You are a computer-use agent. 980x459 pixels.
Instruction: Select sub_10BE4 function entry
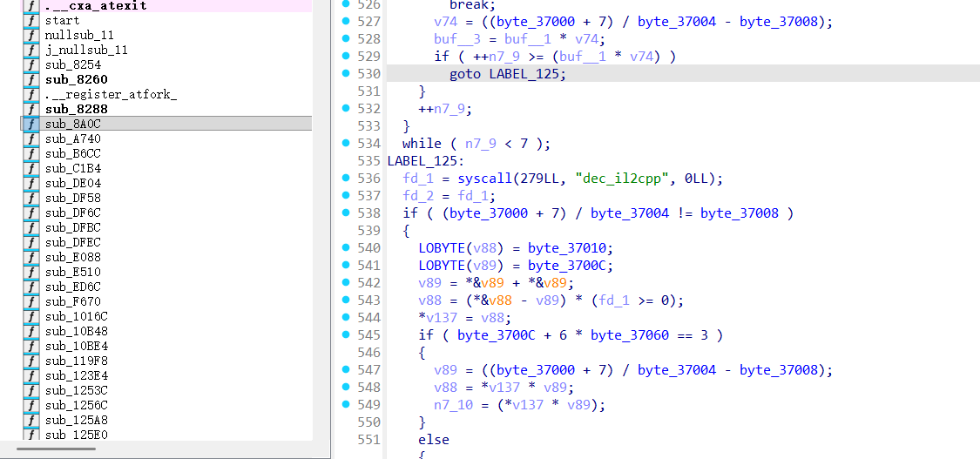[77, 346]
